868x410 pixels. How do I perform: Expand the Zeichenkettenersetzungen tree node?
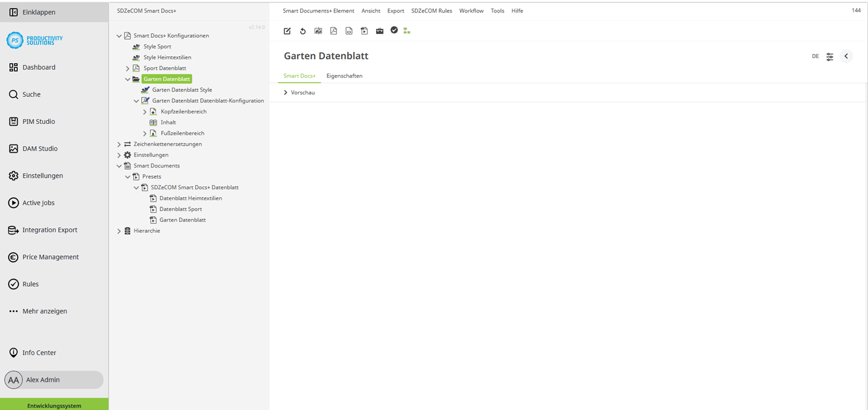(x=119, y=144)
